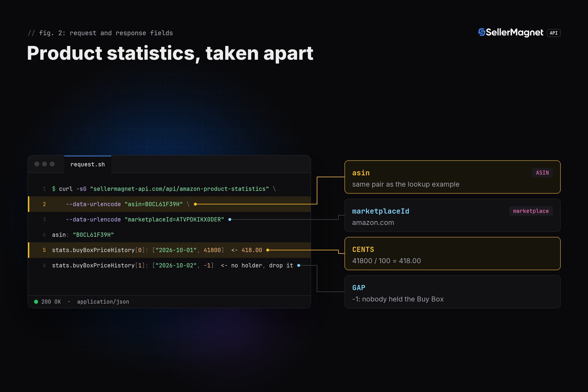Click the caption "// fig. 2: request and response fields"
This screenshot has height=392, width=588.
[100, 33]
